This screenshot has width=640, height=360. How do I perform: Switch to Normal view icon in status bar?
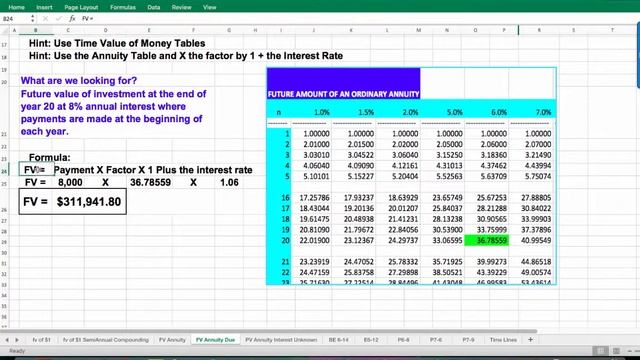pos(601,351)
